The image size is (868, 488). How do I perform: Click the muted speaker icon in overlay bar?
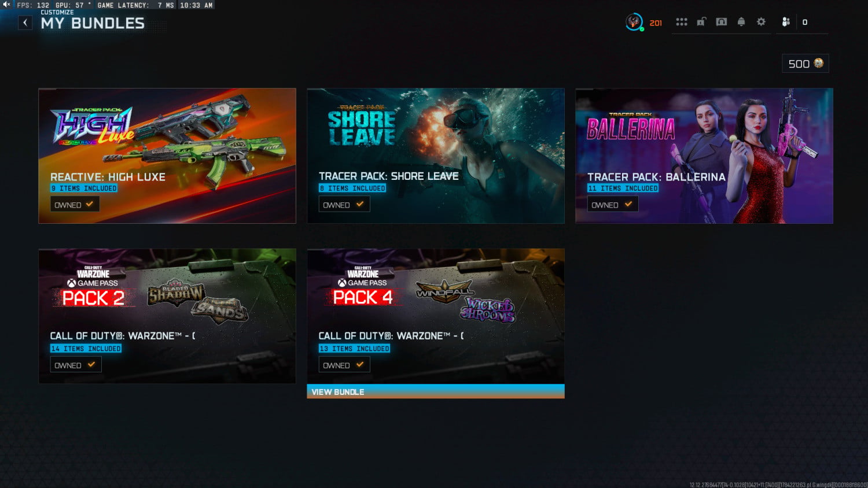coord(6,5)
